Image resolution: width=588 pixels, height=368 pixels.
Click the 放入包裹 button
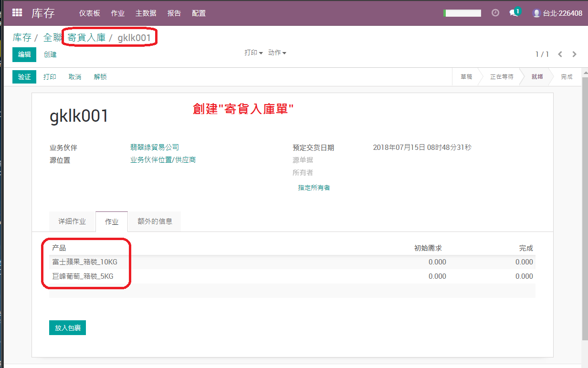[x=67, y=328]
